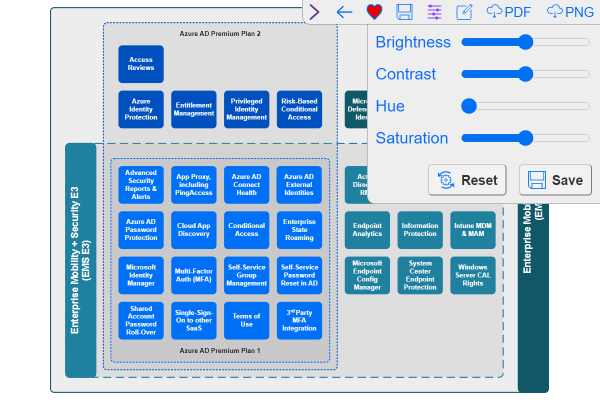The image size is (600, 400).
Task: Select Privileged Identity Management tile
Action: [x=246, y=109]
